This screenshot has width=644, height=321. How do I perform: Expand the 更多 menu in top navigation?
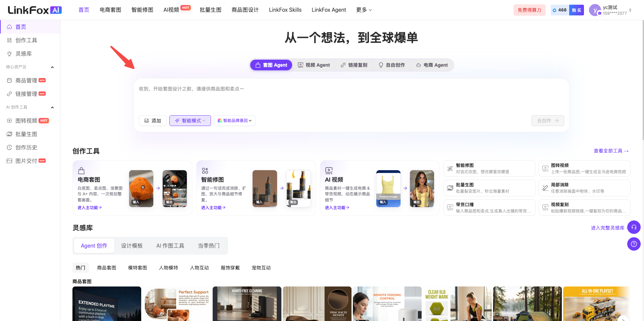[364, 10]
